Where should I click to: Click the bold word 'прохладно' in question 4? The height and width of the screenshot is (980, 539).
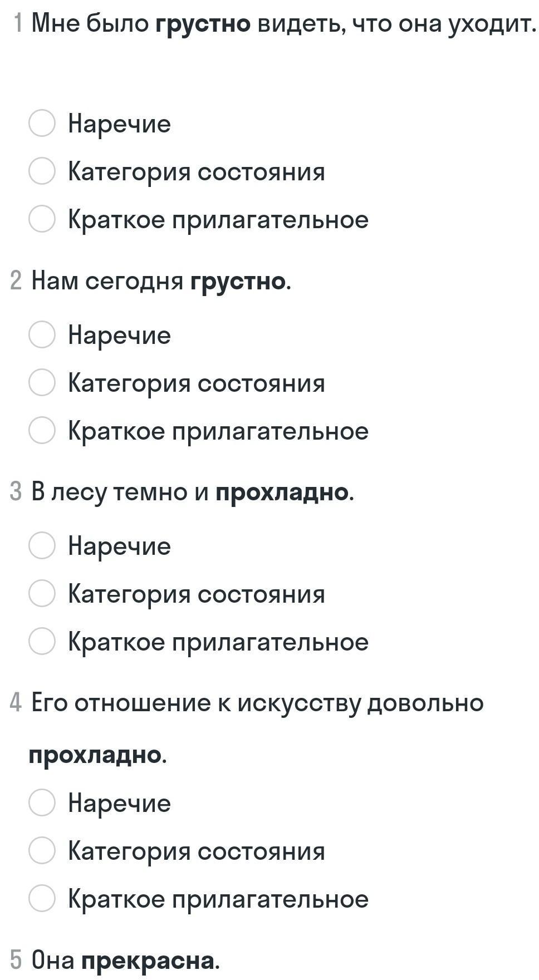click(96, 755)
